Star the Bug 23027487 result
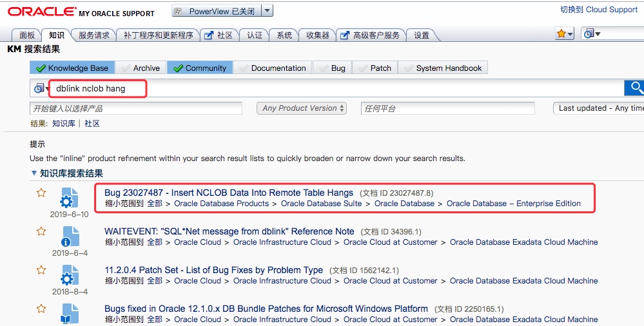The image size is (644, 326). pos(41,193)
